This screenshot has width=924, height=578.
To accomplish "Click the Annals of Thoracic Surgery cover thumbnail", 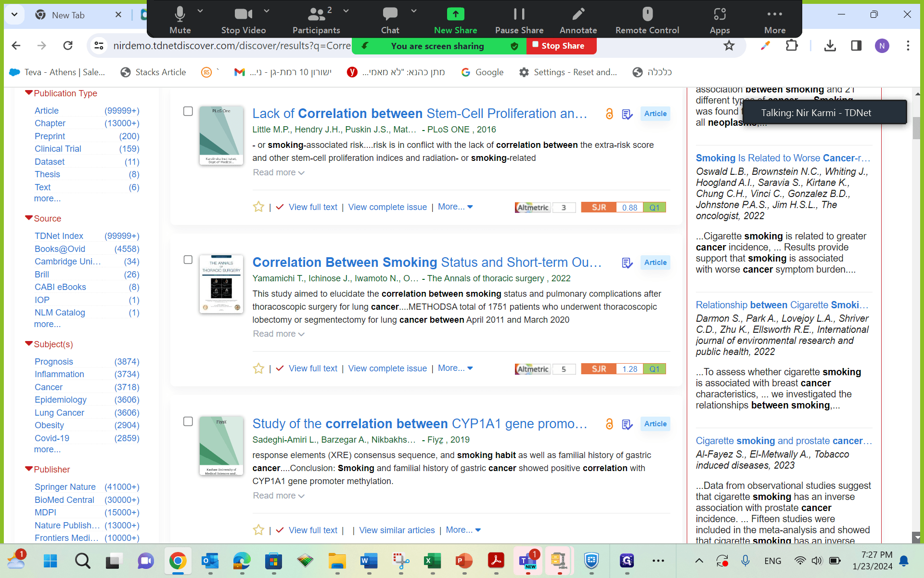I will click(x=221, y=284).
